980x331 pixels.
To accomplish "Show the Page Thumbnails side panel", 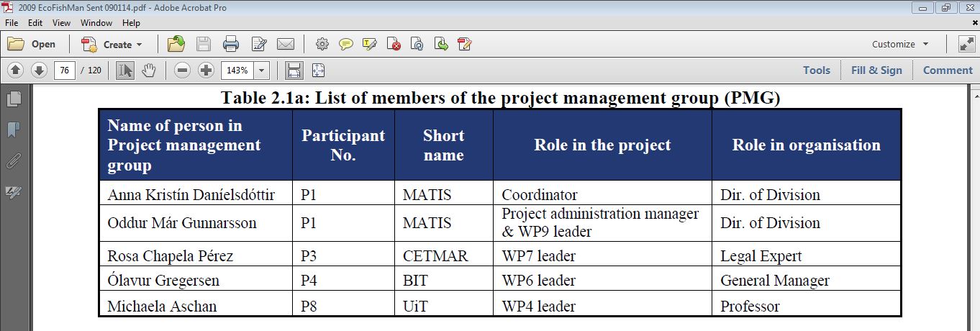I will (x=14, y=99).
